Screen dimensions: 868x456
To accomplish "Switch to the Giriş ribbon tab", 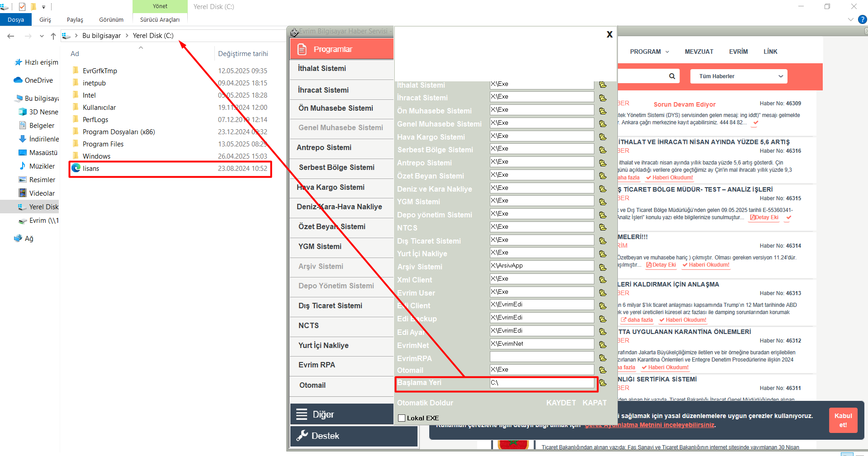I will (45, 19).
